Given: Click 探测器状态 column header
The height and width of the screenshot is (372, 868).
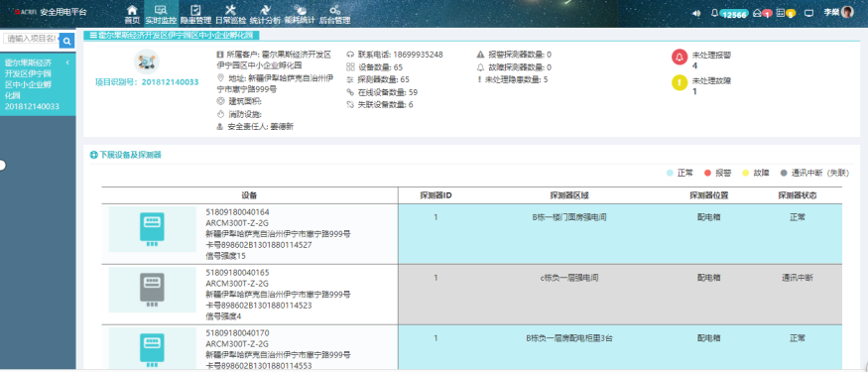Looking at the screenshot, I should click(x=798, y=195).
